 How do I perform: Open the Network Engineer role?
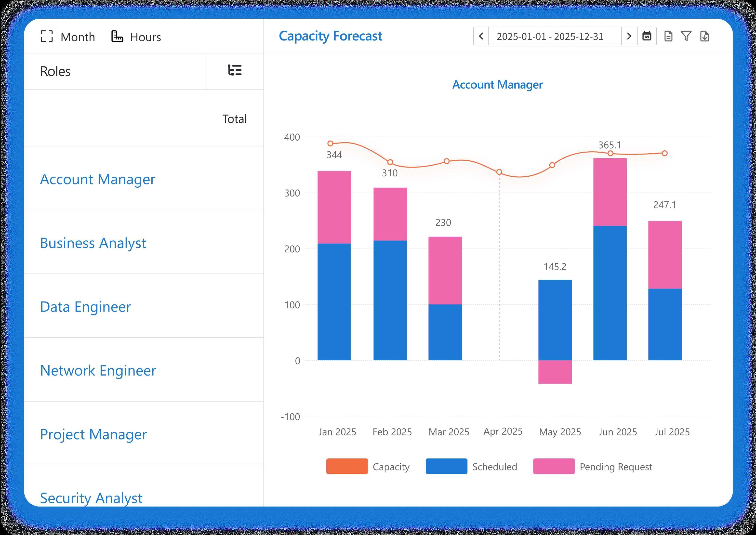pos(98,371)
